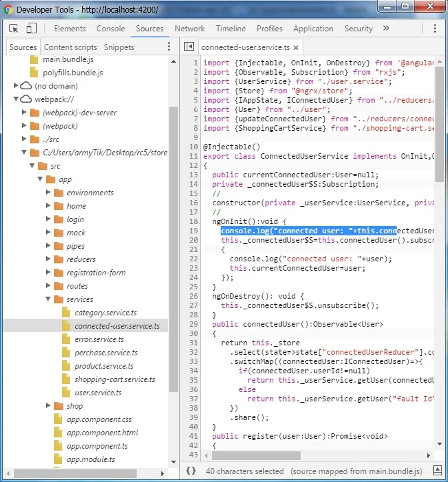Open the Profiles tab
Viewport: 448px width, 482px height.
point(269,29)
